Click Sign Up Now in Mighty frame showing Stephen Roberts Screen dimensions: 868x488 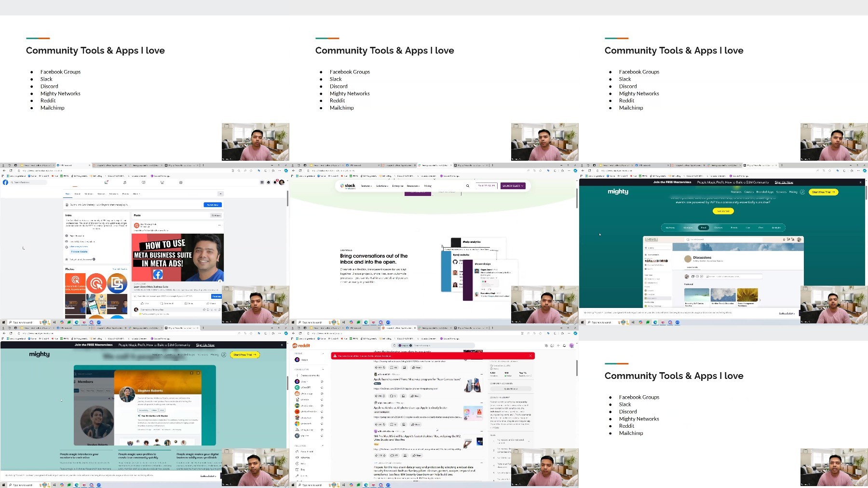(x=205, y=345)
